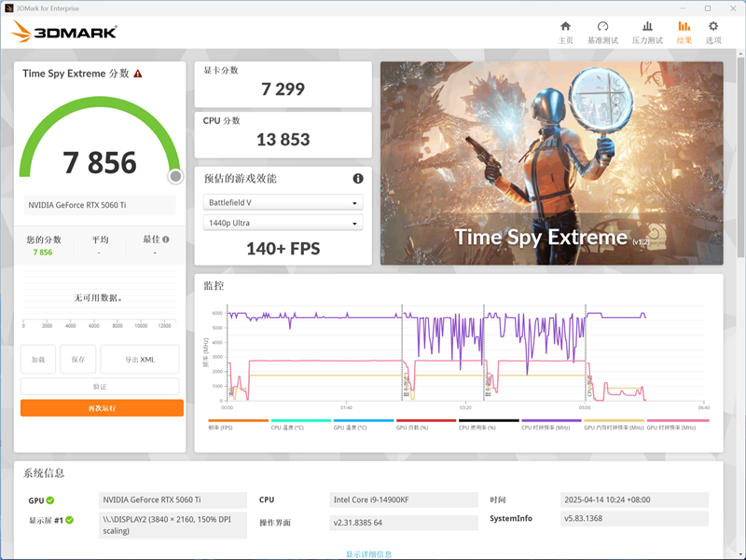
Task: Open 选项 settings via the gear icon
Action: pyautogui.click(x=713, y=29)
